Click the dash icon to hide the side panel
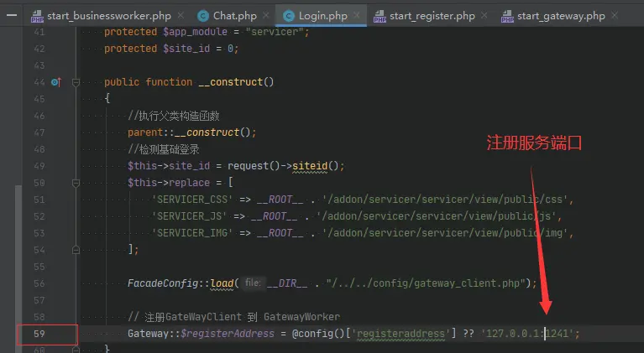The image size is (644, 353). 11,15
